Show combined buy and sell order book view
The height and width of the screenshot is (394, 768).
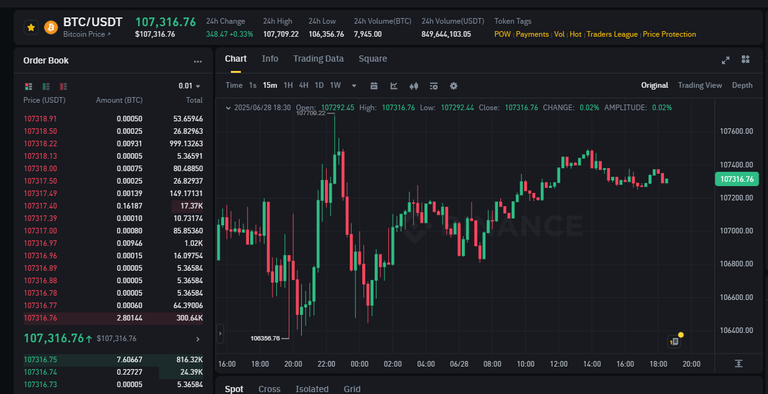(28, 86)
